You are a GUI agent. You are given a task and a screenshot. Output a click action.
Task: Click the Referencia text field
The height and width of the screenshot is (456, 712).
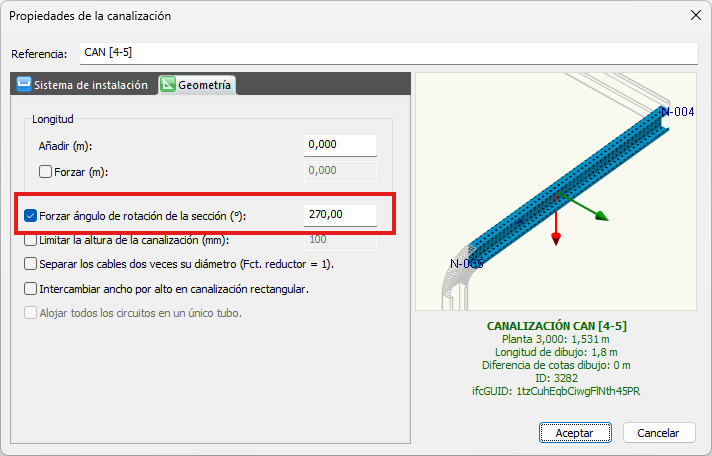[x=386, y=53]
